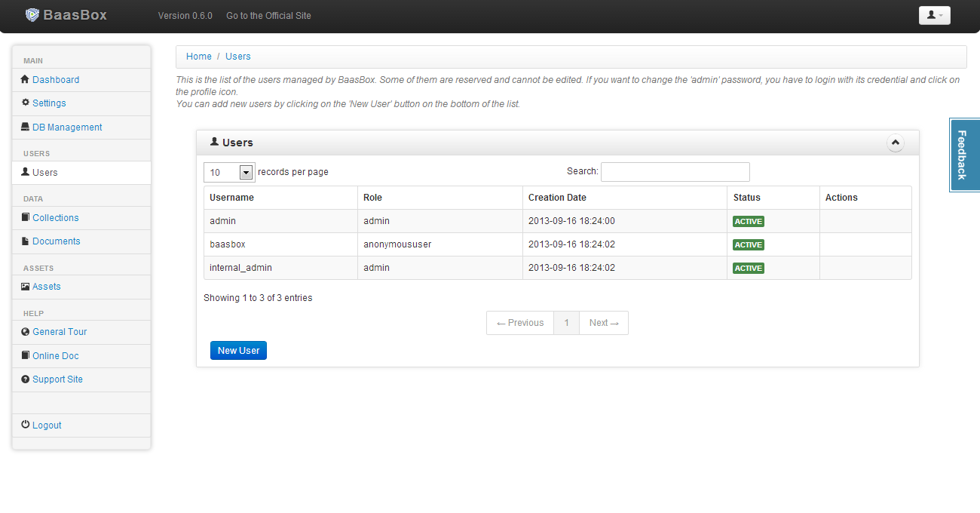Collapse the Users panel with chevron button
Viewport: 980px width, 513px height.
[x=895, y=142]
